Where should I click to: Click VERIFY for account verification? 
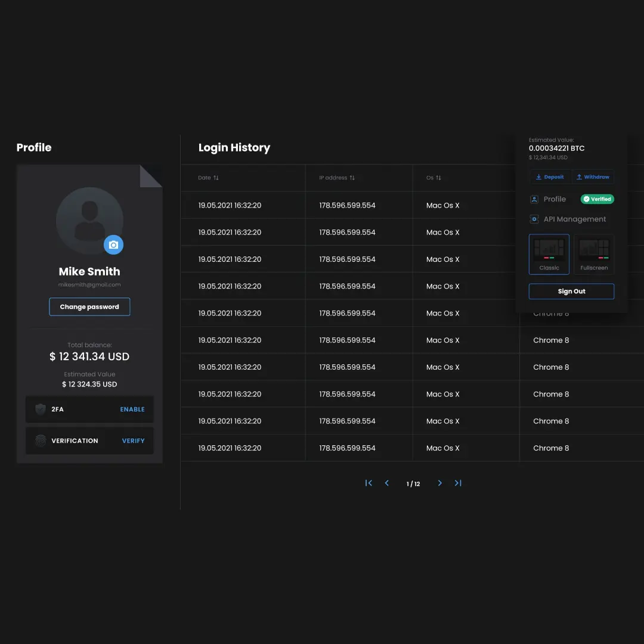pos(133,441)
